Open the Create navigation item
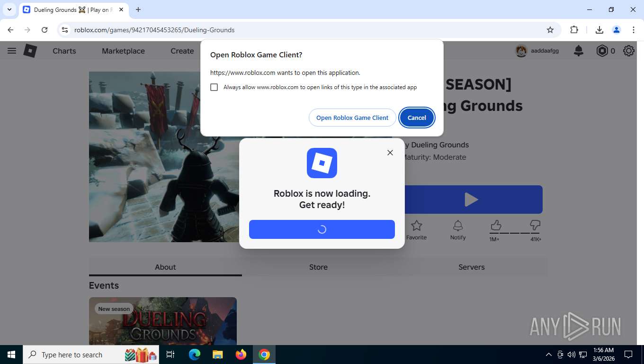 tap(182, 51)
